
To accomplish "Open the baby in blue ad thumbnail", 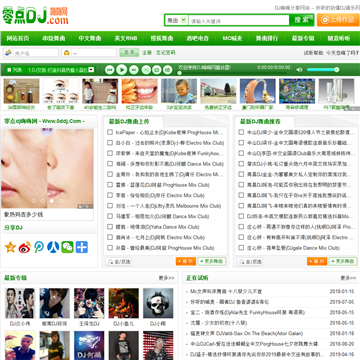I will click(179, 91).
